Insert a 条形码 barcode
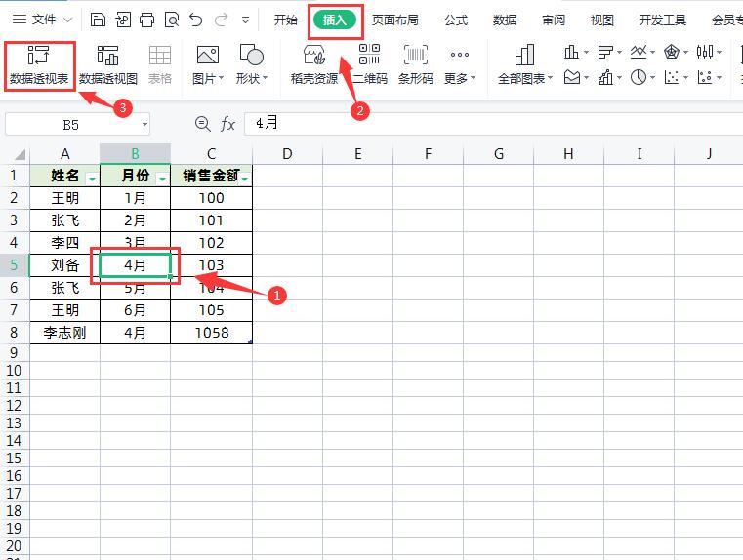 [416, 65]
